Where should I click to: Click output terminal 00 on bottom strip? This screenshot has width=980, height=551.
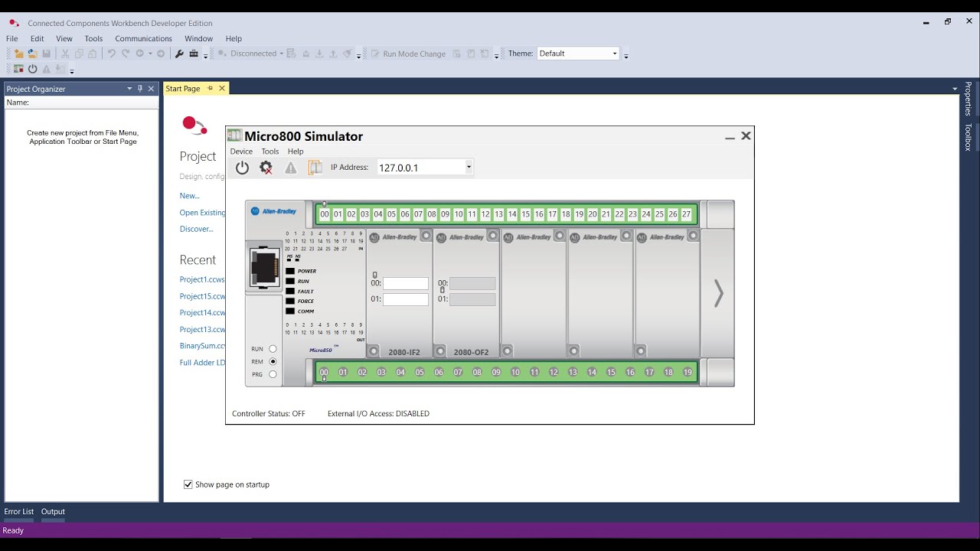324,373
